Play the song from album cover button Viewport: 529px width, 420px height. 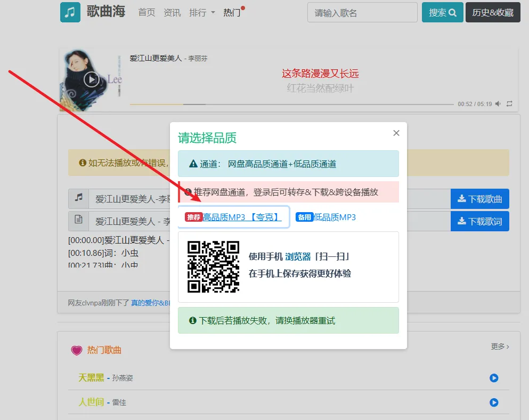(x=91, y=79)
